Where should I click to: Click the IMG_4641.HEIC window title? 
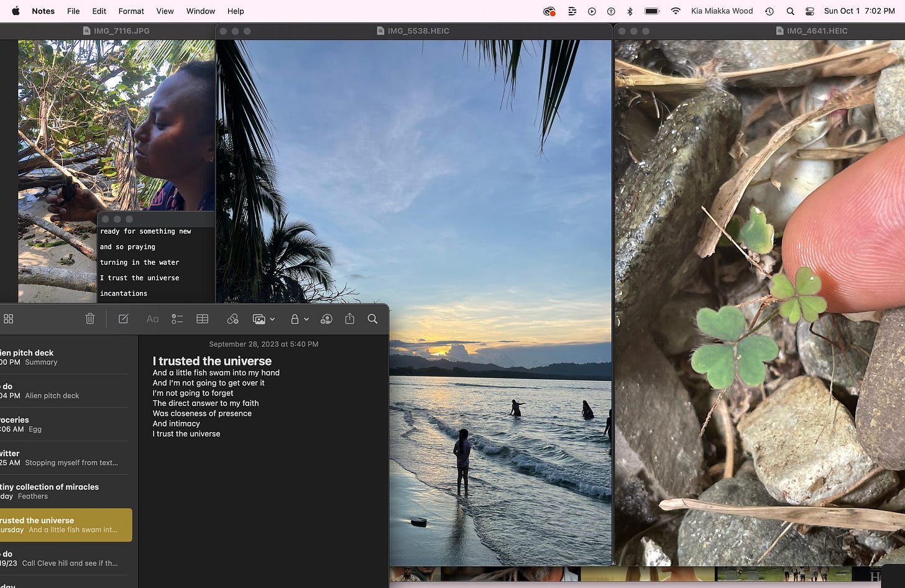tap(811, 30)
